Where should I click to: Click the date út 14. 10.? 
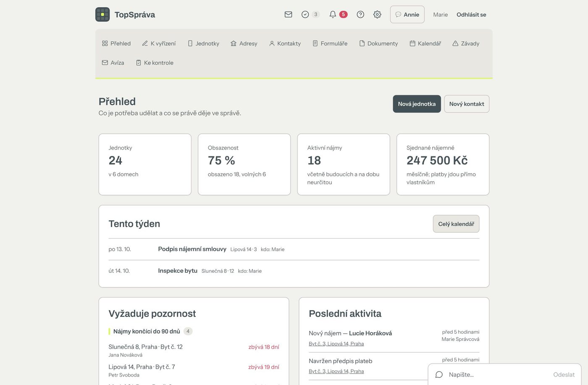click(x=119, y=271)
